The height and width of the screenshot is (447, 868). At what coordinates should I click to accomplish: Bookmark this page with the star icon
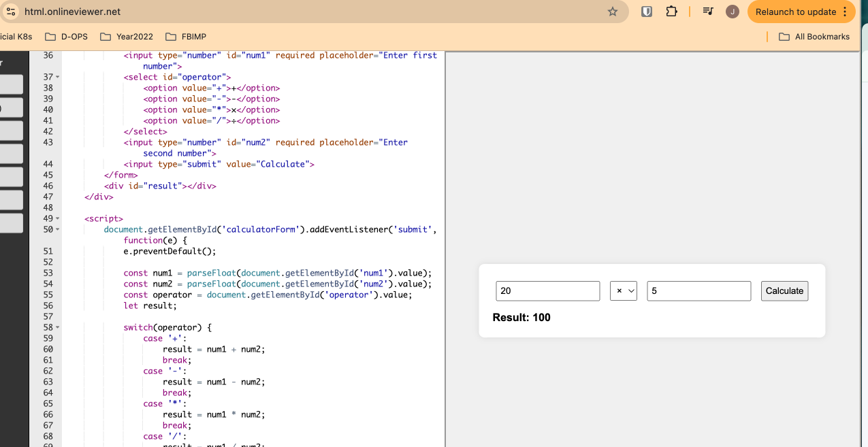[x=612, y=12]
